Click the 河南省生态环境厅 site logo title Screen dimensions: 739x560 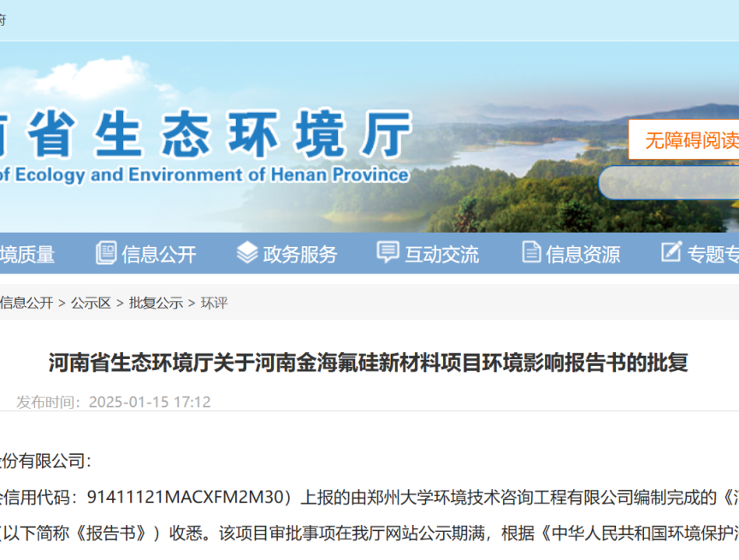click(x=205, y=135)
